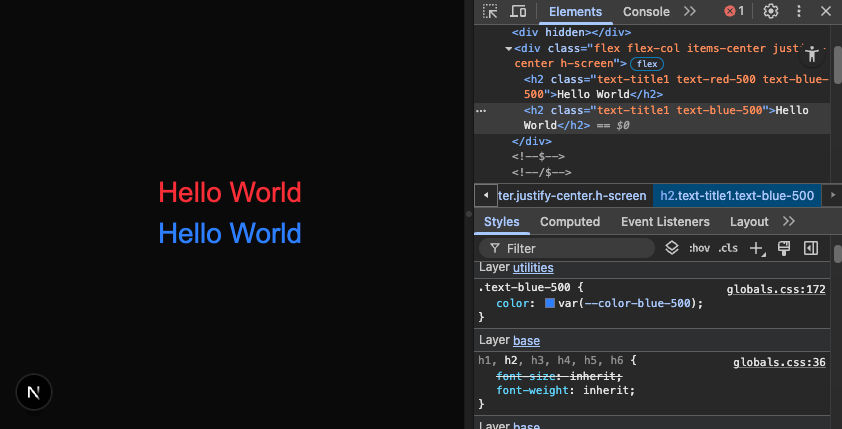Open the globals.css:172 source link
This screenshot has height=429, width=842.
pos(776,289)
